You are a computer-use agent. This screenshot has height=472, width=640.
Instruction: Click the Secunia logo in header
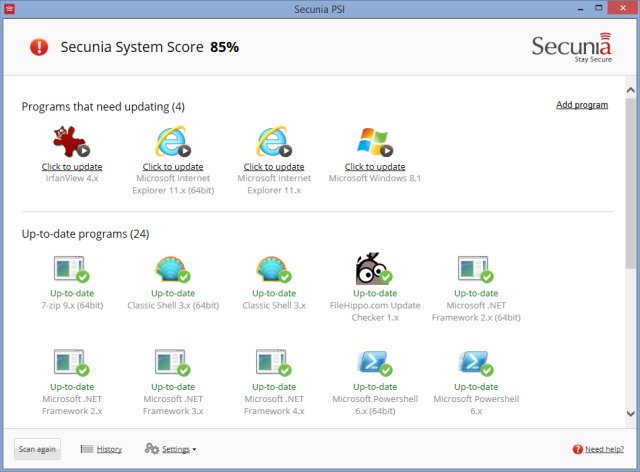pyautogui.click(x=569, y=47)
